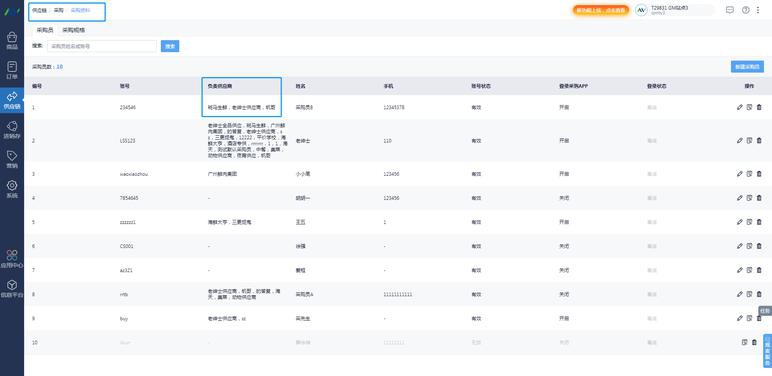Click the blue search button
This screenshot has height=376, width=772.
tap(170, 46)
